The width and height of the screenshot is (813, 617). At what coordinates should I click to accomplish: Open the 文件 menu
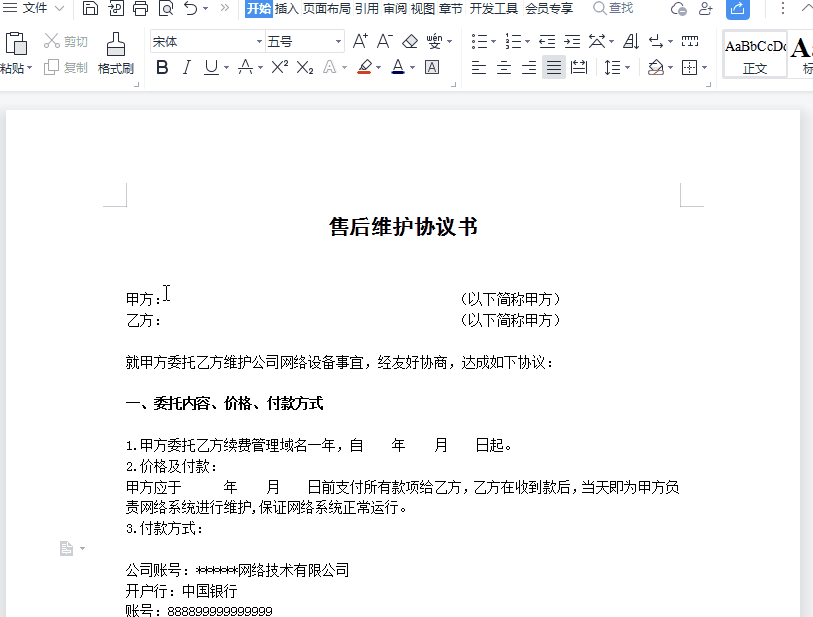[34, 8]
